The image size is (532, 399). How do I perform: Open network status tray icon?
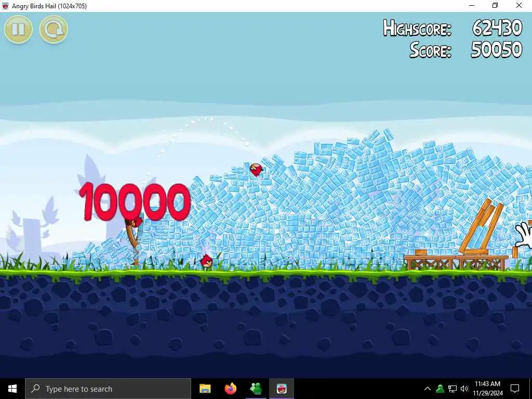453,389
